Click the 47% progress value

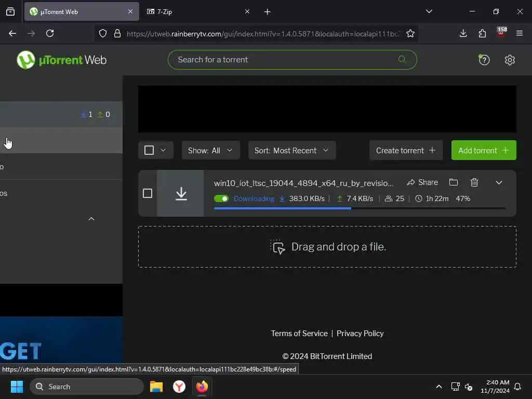[463, 198]
